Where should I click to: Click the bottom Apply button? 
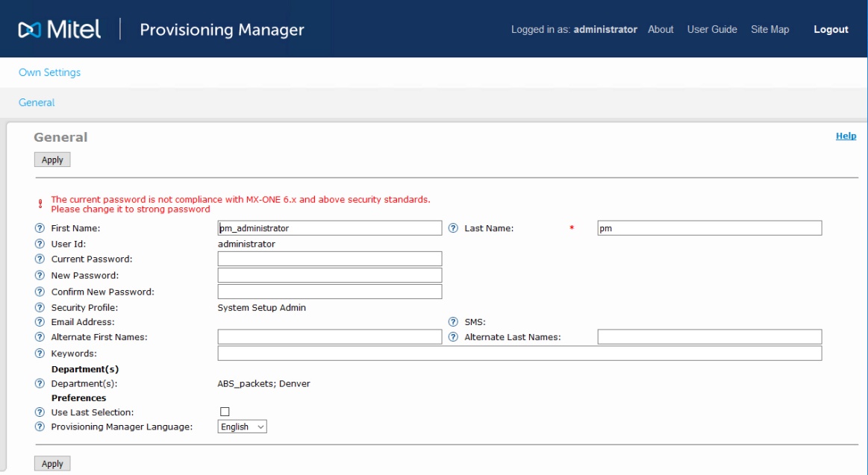point(52,464)
